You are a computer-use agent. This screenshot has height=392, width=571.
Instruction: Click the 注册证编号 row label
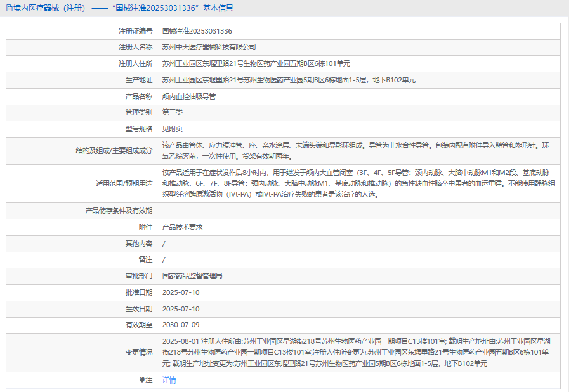click(135, 31)
